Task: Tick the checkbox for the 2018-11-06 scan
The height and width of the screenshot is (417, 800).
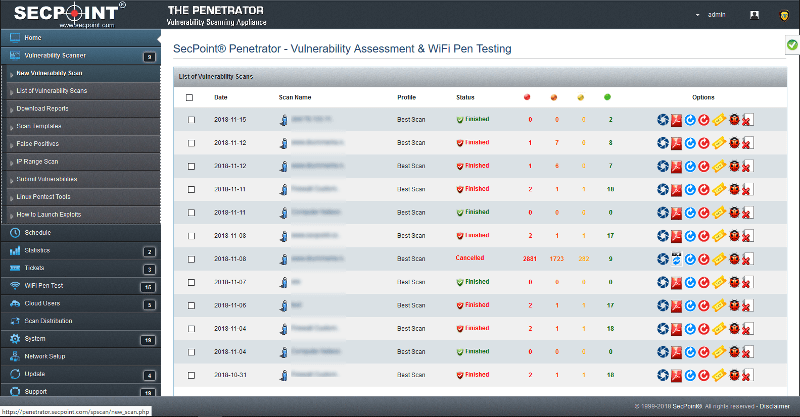Action: 191,306
